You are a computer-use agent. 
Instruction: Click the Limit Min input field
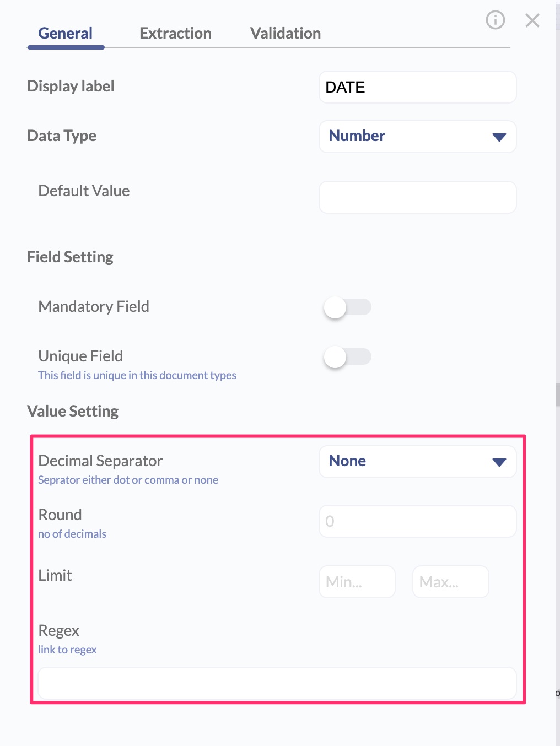(357, 582)
